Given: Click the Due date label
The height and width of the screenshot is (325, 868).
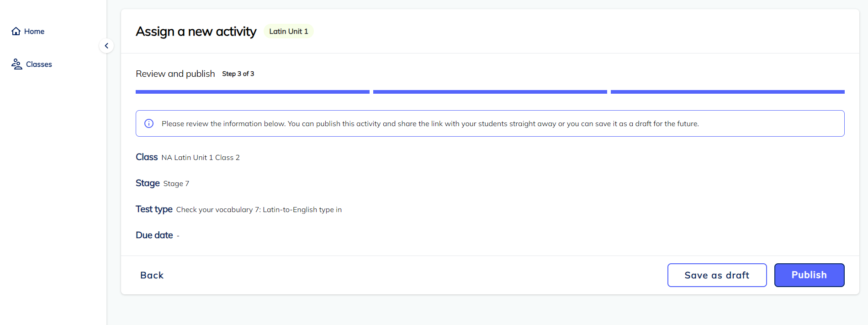Looking at the screenshot, I should click(x=154, y=235).
